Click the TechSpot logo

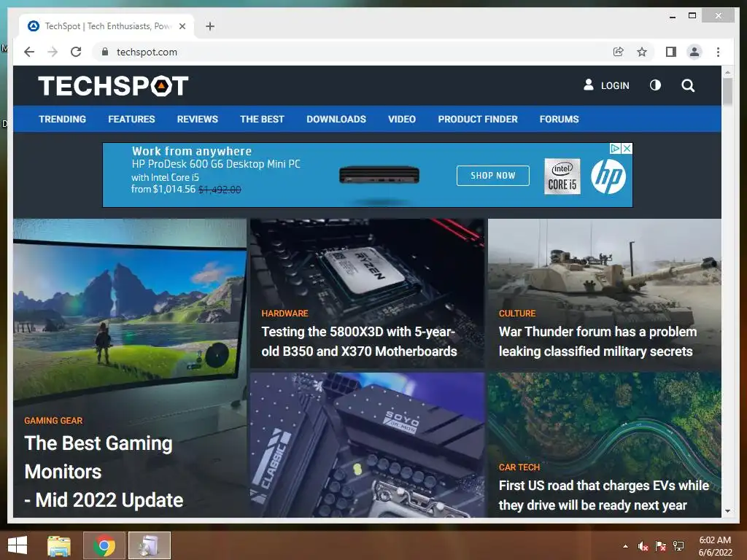coord(113,86)
